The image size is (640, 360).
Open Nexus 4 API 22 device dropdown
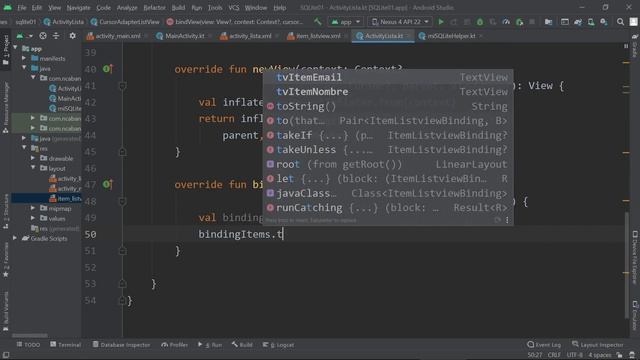[400, 22]
